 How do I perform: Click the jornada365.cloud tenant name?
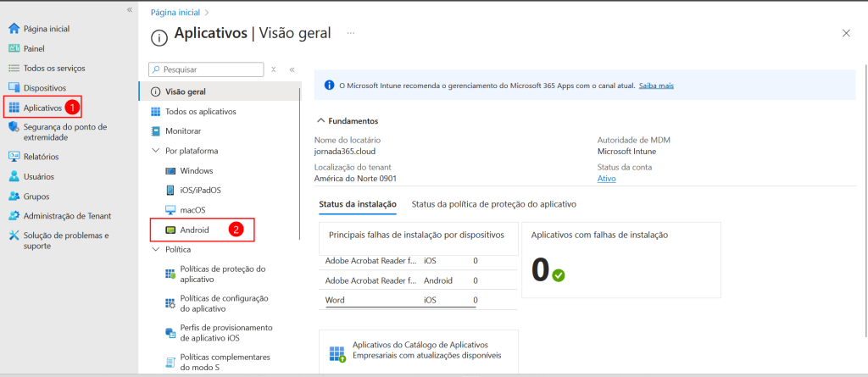click(x=346, y=151)
